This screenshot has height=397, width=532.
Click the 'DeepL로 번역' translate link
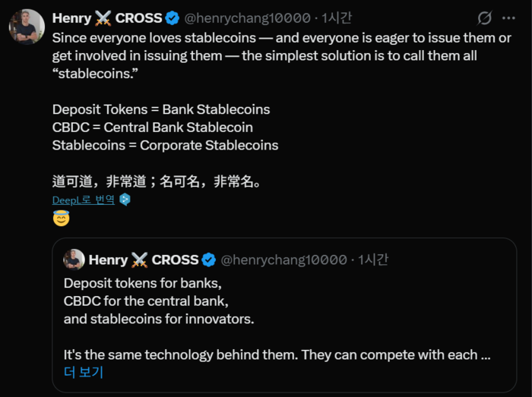coord(84,200)
